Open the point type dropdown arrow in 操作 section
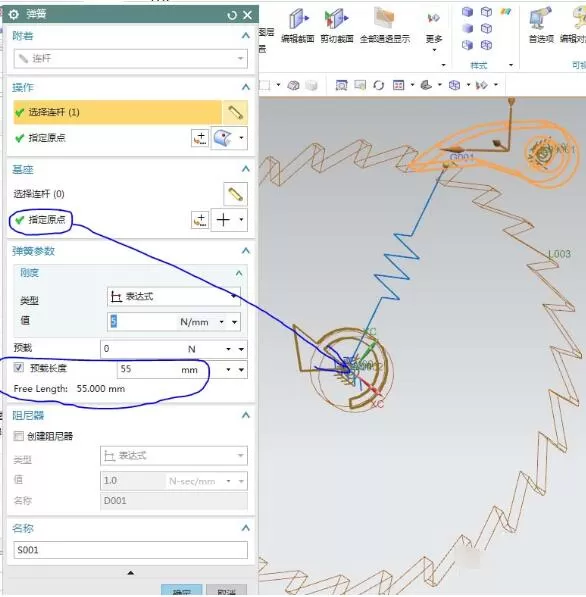 (241, 138)
